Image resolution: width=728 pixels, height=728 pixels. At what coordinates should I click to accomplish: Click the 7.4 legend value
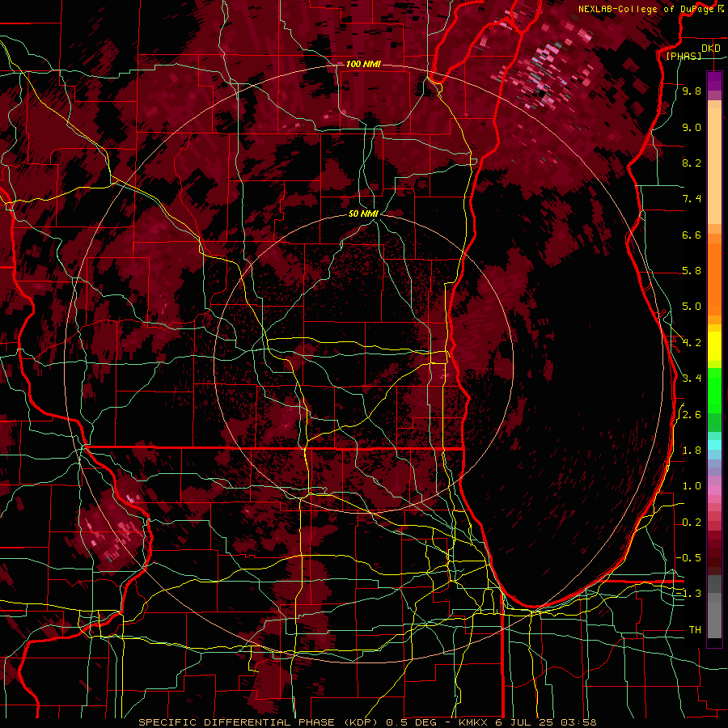coord(692,199)
